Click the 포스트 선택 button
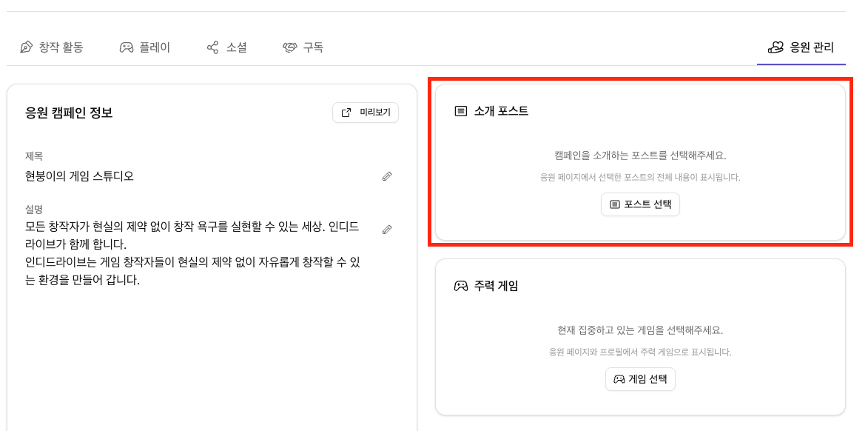868x431 pixels. point(640,204)
